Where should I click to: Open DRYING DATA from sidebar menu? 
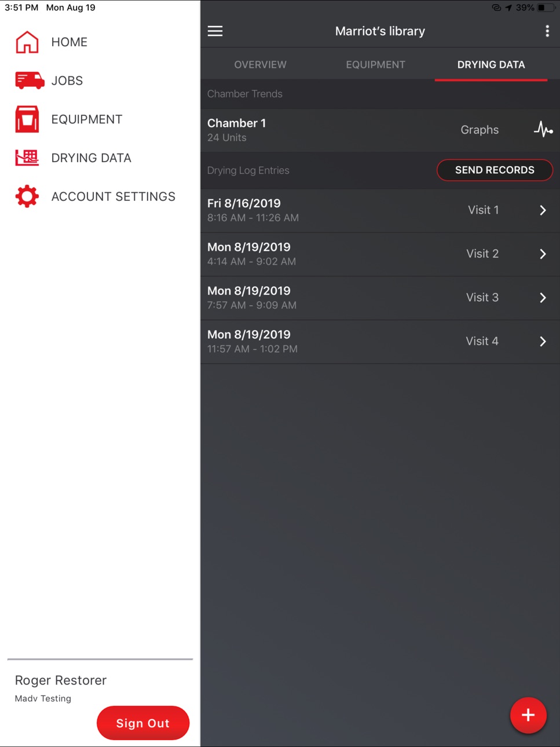91,158
